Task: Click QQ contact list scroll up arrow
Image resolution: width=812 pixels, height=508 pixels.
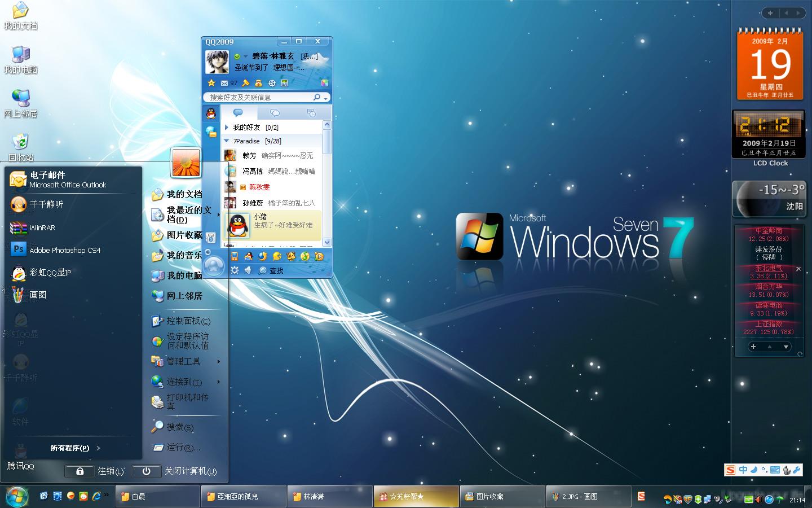Action: click(327, 124)
